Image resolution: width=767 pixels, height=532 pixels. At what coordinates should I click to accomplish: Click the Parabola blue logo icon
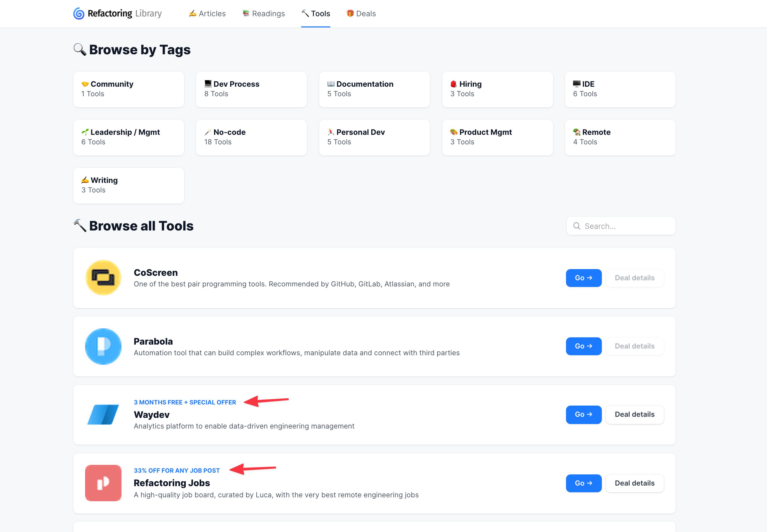pos(103,346)
